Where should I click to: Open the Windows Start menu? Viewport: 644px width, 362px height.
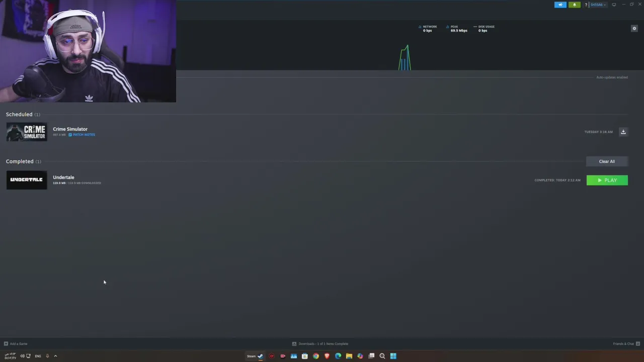point(393,356)
